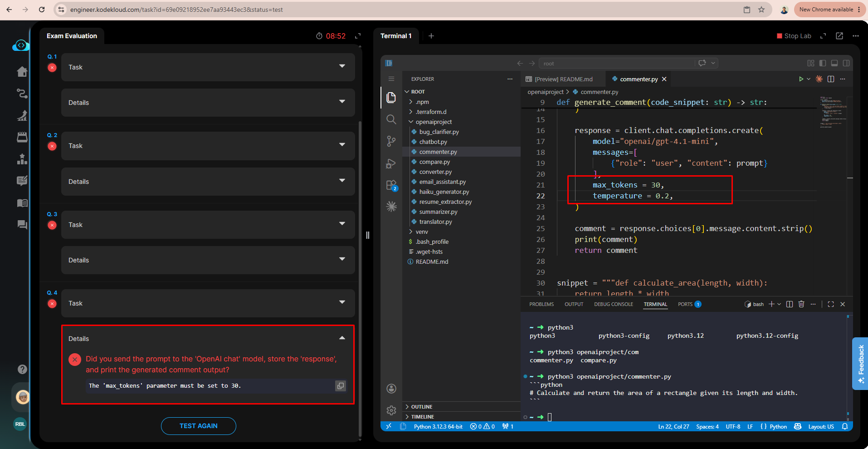Screen dimensions: 868x449
Task: Close the commenter.py editor tab
Action: [664, 79]
